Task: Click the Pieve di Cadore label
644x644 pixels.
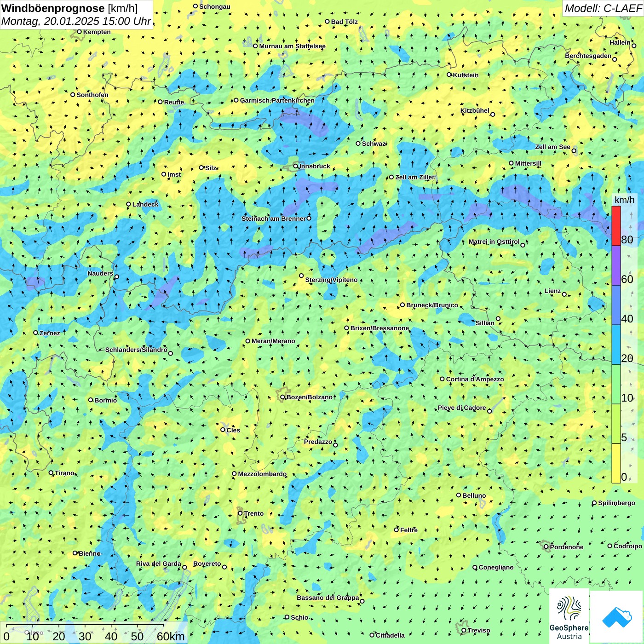Action: [x=462, y=408]
